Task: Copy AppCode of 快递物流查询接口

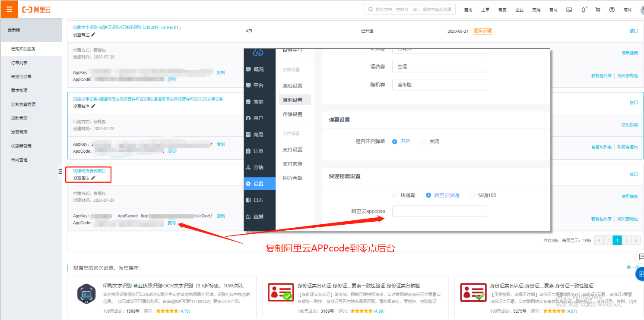Action: [x=171, y=223]
